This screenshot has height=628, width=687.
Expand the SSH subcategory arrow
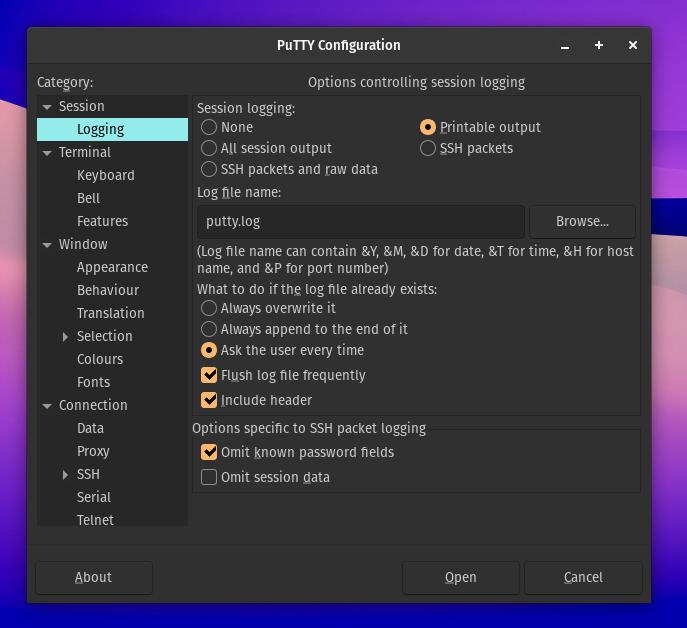click(x=65, y=475)
